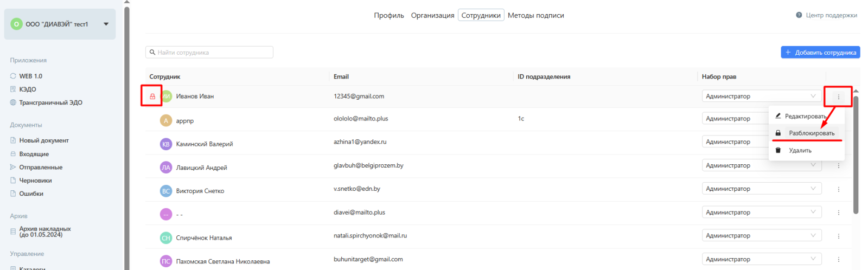The width and height of the screenshot is (868, 270).
Task: Switch to the Методы подписи tab
Action: pyautogui.click(x=535, y=15)
